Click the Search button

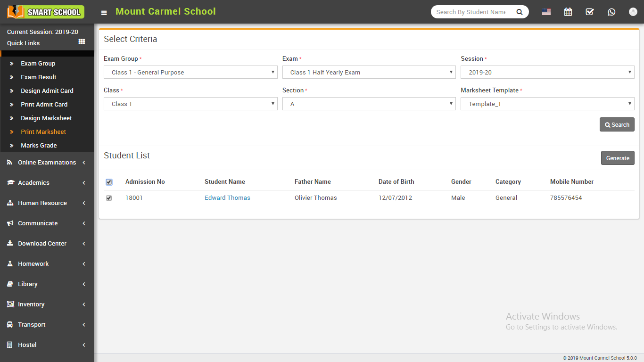point(617,124)
